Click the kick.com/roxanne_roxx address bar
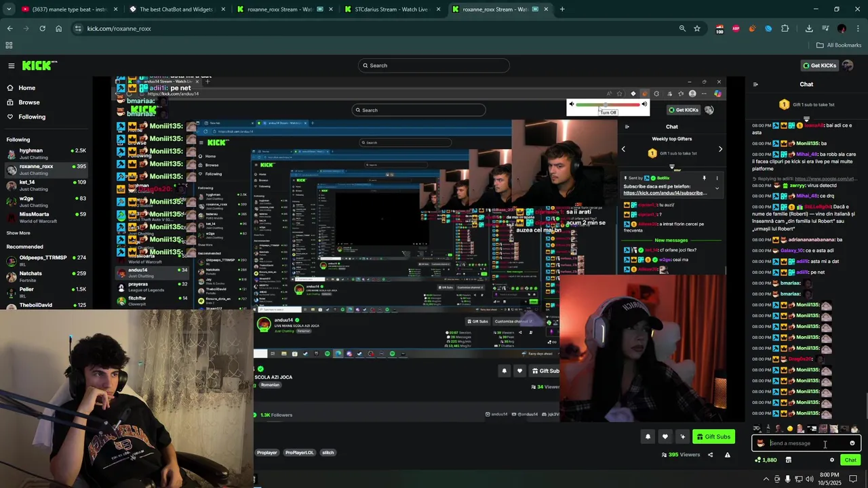Viewport: 868px width, 488px height. pos(380,28)
